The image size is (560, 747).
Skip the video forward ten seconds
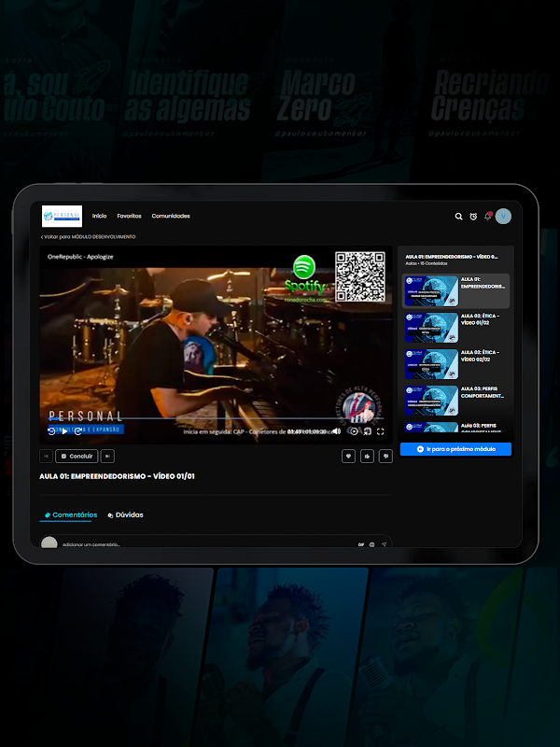[78, 431]
